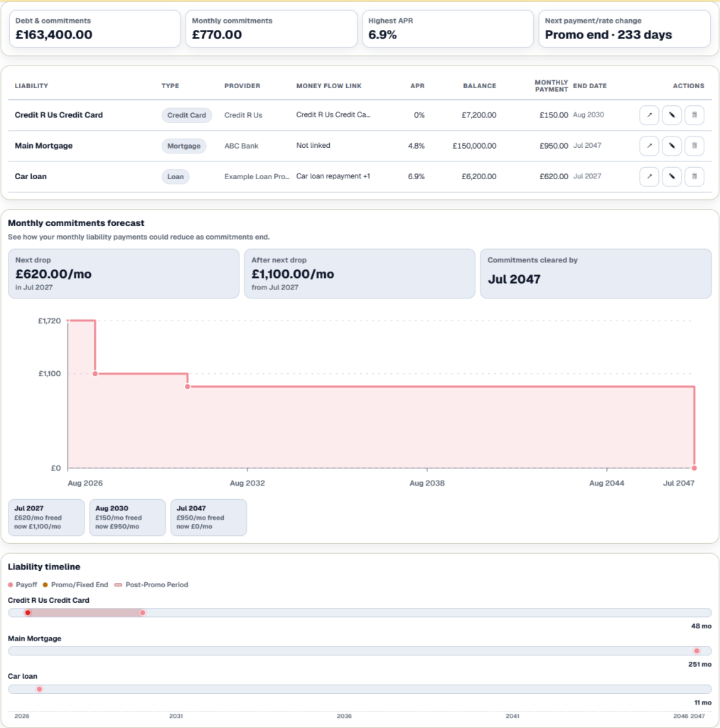Click the Next payment/rate change card
Image resolution: width=720 pixels, height=728 pixels.
click(x=624, y=28)
